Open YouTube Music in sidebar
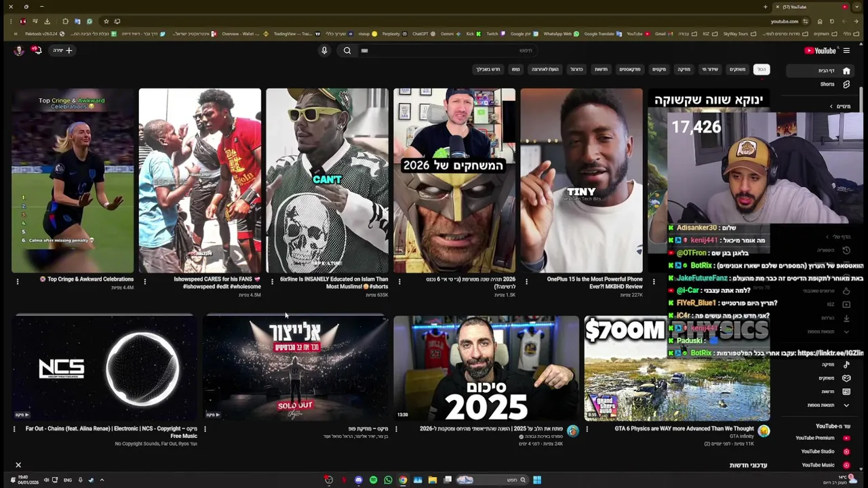This screenshot has width=868, height=488. [825, 465]
